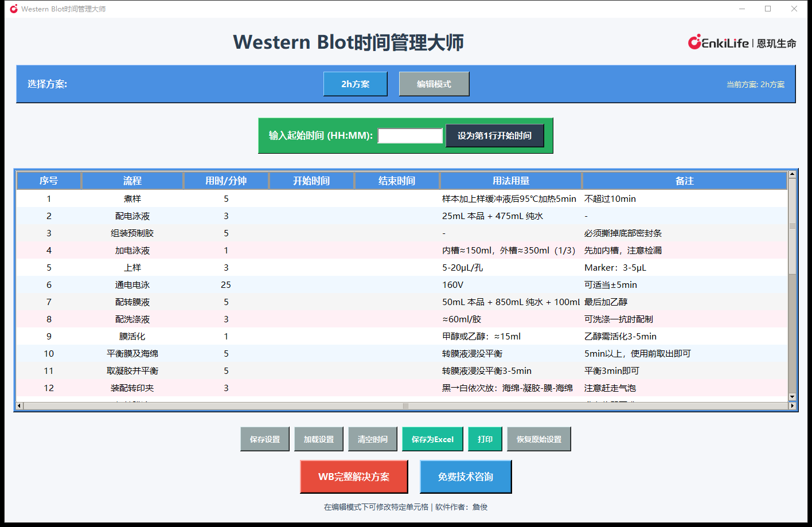Focus the start time HH:MM input field
Viewport: 812px width, 527px height.
(x=410, y=136)
